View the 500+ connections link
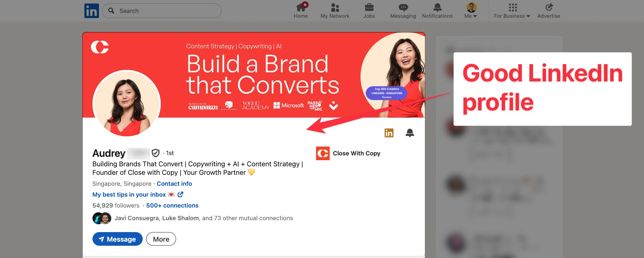The image size is (644, 258). [172, 206]
